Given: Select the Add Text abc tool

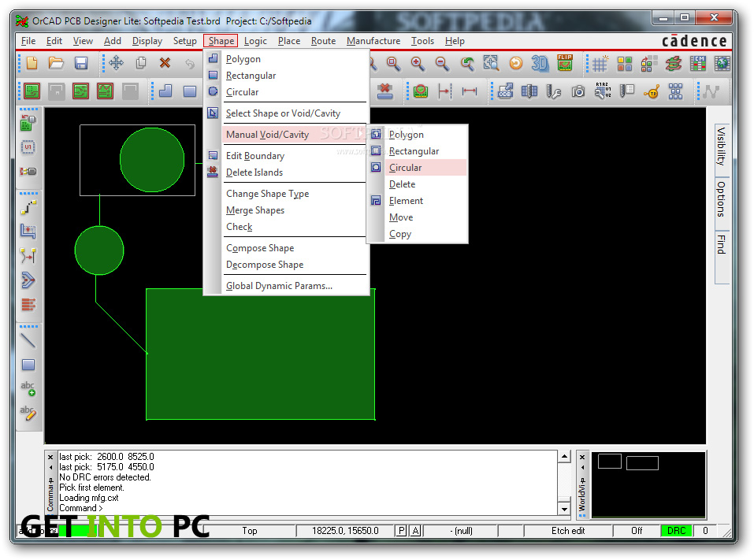Looking at the screenshot, I should coord(28,388).
